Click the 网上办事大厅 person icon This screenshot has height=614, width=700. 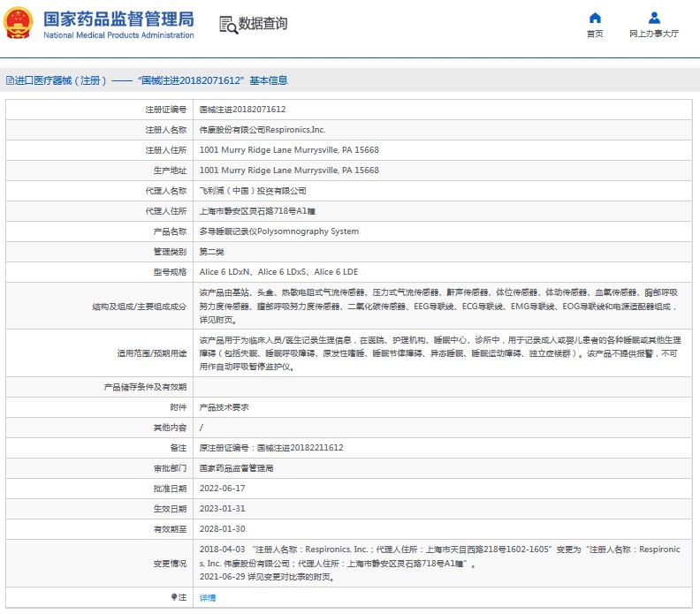[654, 18]
